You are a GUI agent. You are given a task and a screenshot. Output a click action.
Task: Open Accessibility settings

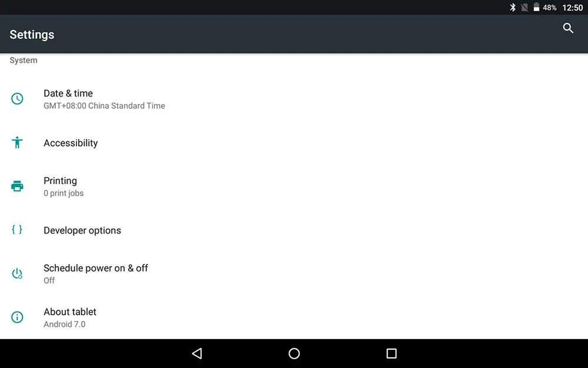294,142
